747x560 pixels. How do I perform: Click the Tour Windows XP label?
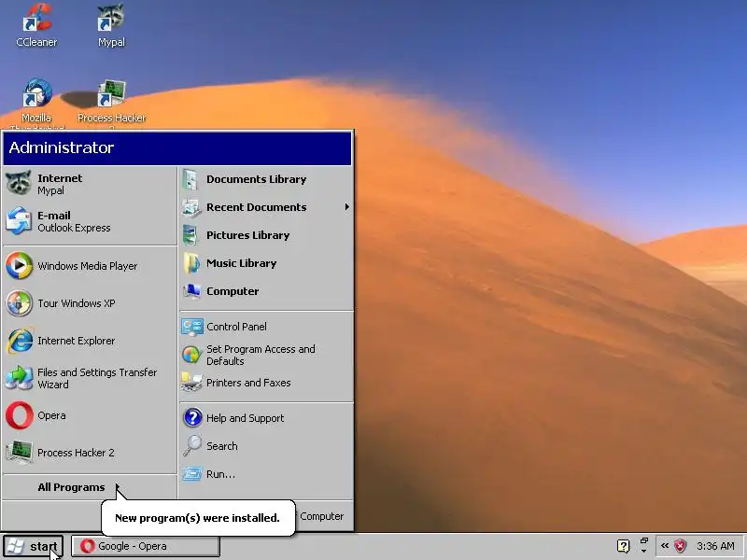coord(77,303)
